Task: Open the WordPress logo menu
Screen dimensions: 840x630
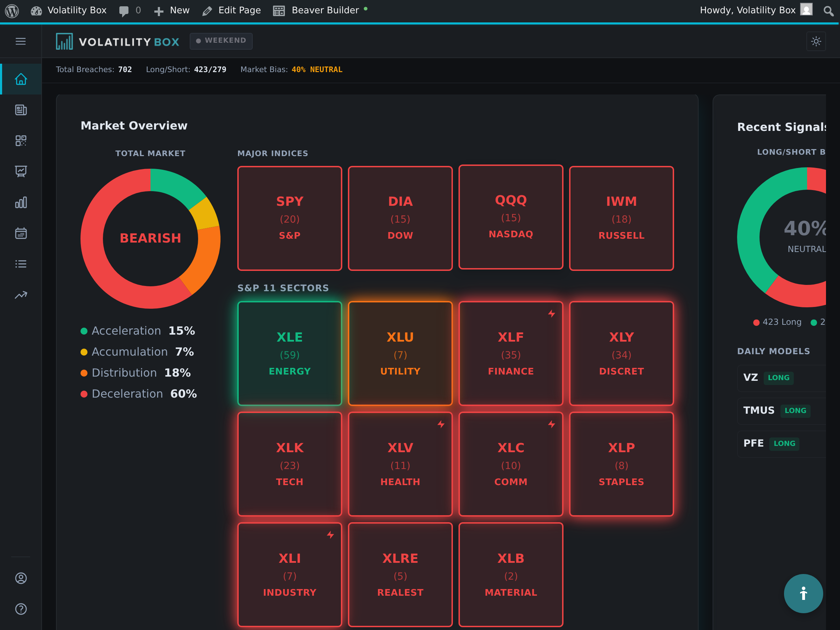Action: point(12,10)
